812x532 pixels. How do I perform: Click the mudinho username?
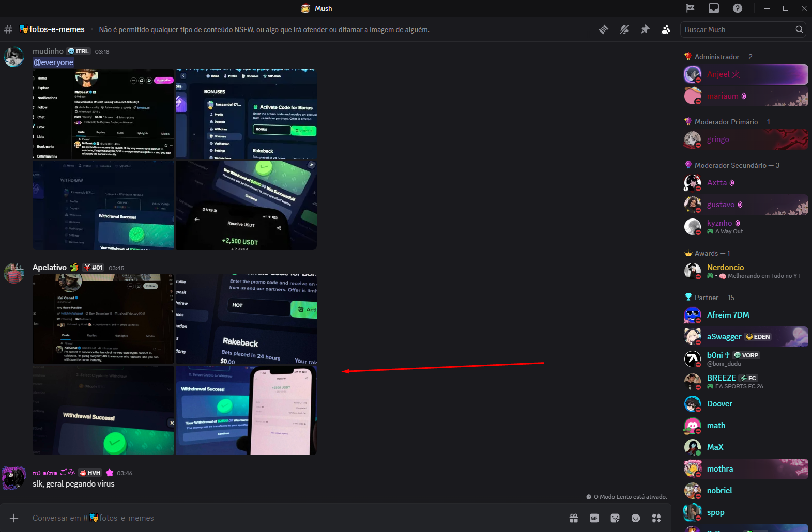click(x=48, y=51)
